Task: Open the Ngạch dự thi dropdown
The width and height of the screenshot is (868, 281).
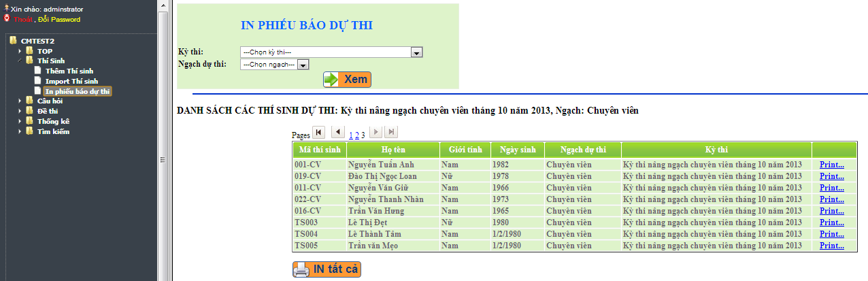Action: click(x=275, y=64)
